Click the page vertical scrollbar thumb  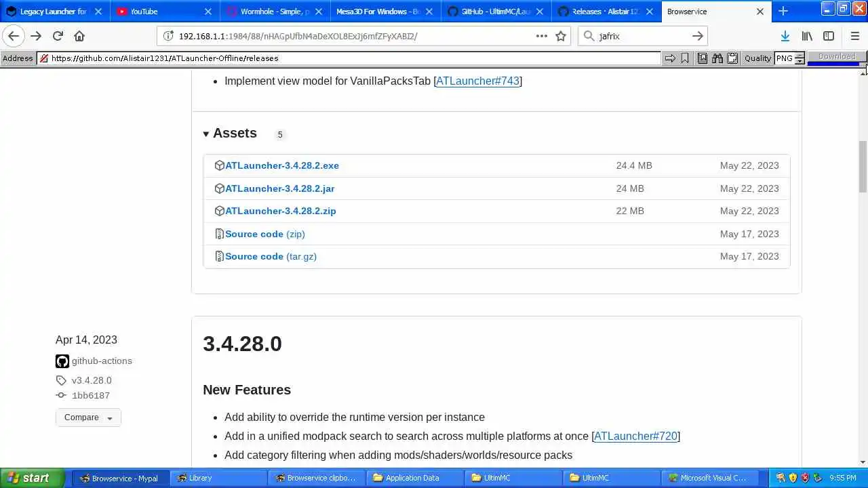(x=863, y=167)
